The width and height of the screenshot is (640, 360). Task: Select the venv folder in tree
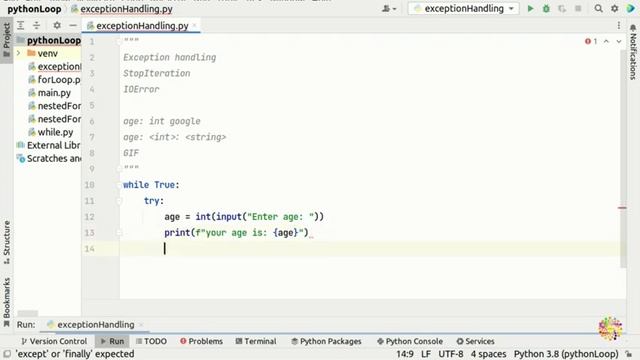42,53
